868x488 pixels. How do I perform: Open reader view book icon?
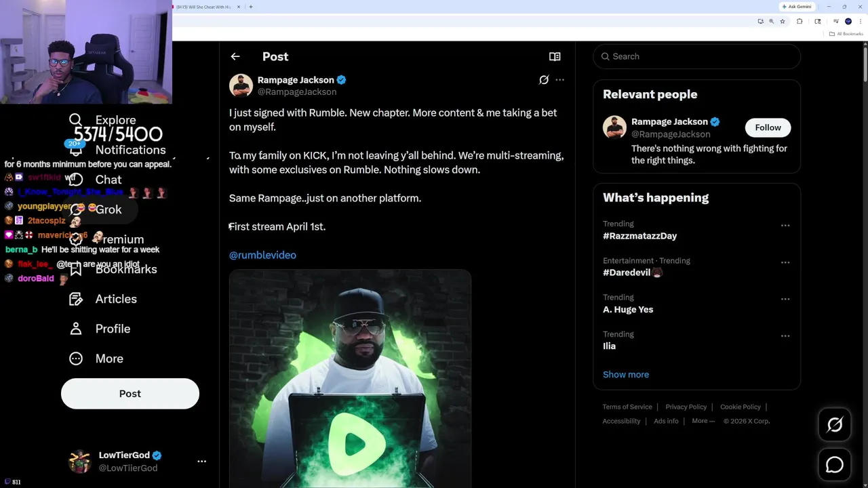(x=555, y=57)
